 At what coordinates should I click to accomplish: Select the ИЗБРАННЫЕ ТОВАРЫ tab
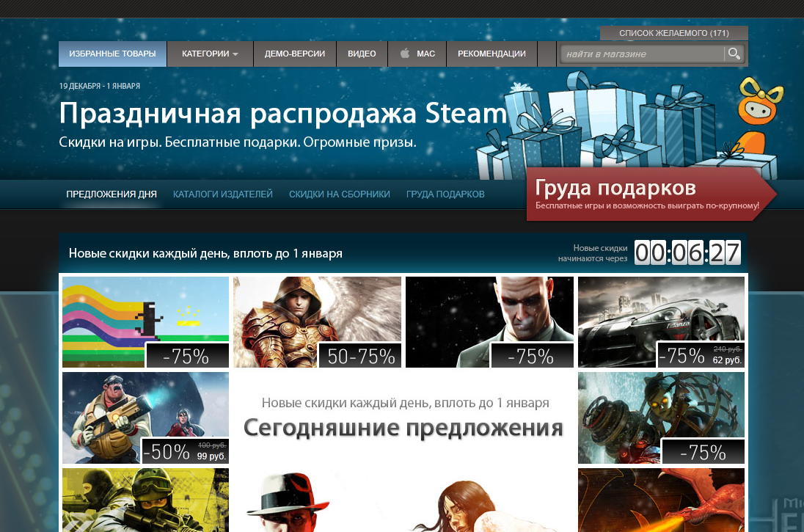pyautogui.click(x=112, y=54)
